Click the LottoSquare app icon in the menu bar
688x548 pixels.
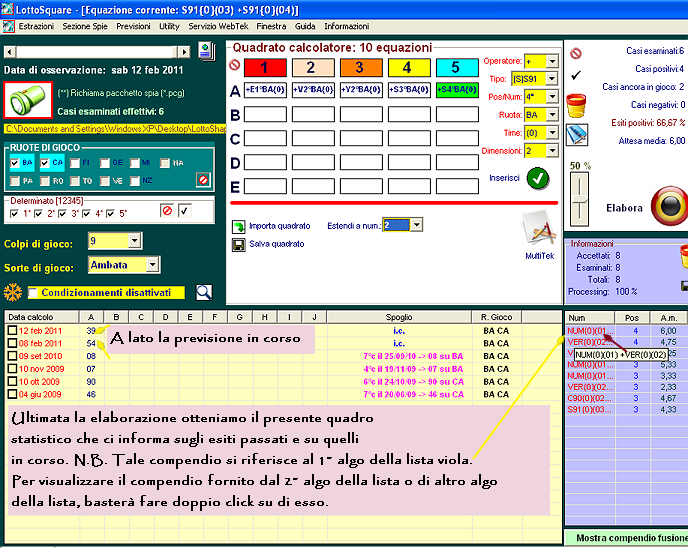pos(8,26)
